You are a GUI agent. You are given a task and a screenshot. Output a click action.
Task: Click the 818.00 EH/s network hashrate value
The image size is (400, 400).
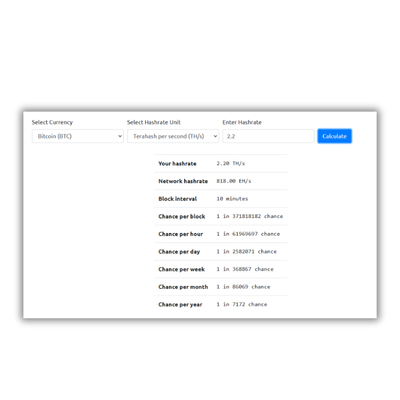(x=234, y=181)
